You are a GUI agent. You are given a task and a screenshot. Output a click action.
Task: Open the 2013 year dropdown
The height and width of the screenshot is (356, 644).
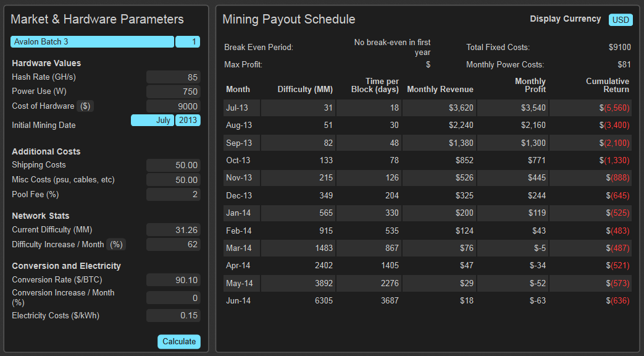(188, 120)
